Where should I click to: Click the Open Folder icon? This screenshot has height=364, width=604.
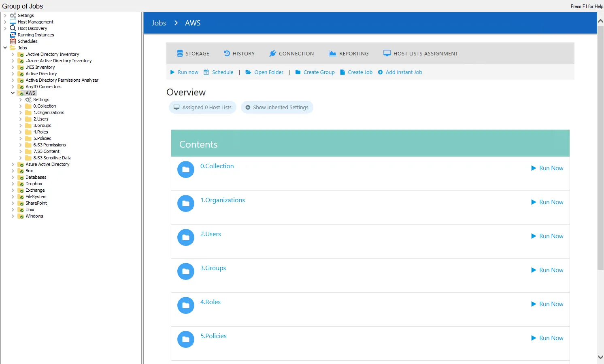[x=248, y=72]
